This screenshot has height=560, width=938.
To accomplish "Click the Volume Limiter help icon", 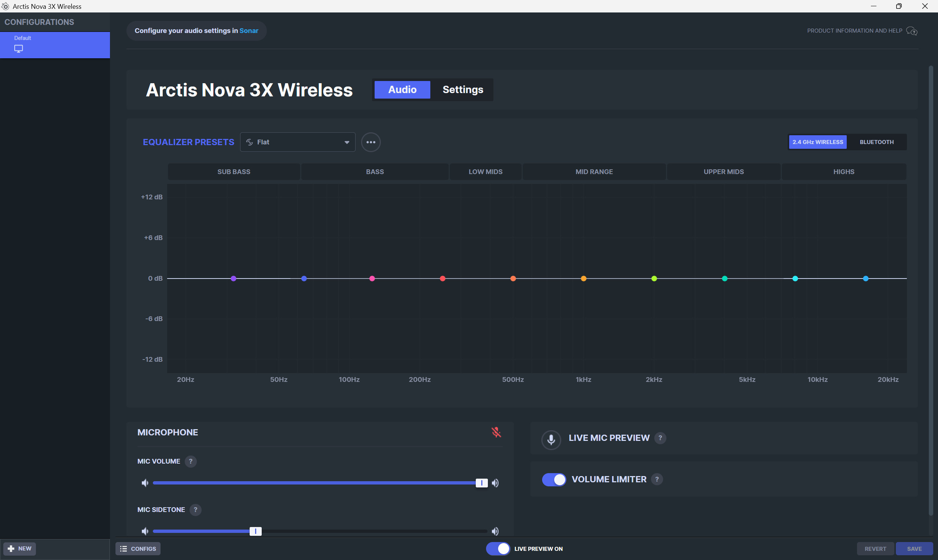I will 657,479.
